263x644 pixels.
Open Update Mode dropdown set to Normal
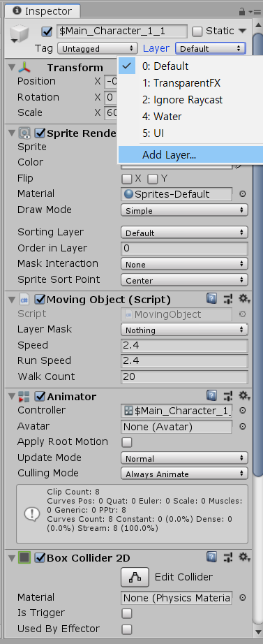pyautogui.click(x=184, y=458)
